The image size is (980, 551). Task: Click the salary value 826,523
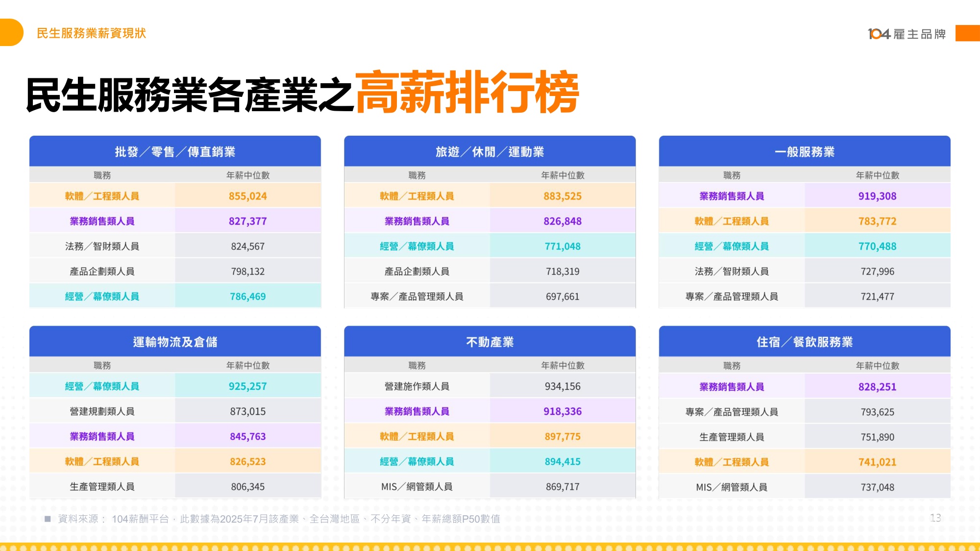coord(248,461)
